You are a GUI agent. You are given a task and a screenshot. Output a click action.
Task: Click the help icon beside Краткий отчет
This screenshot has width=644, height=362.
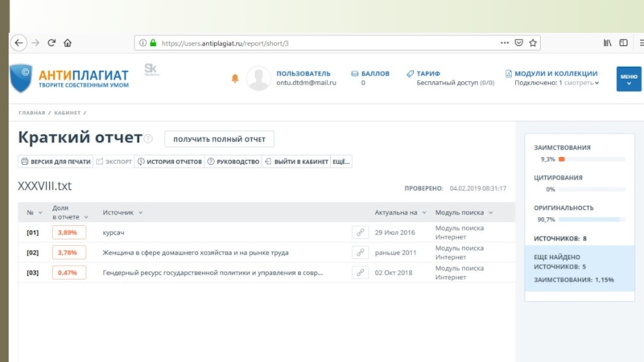[148, 139]
